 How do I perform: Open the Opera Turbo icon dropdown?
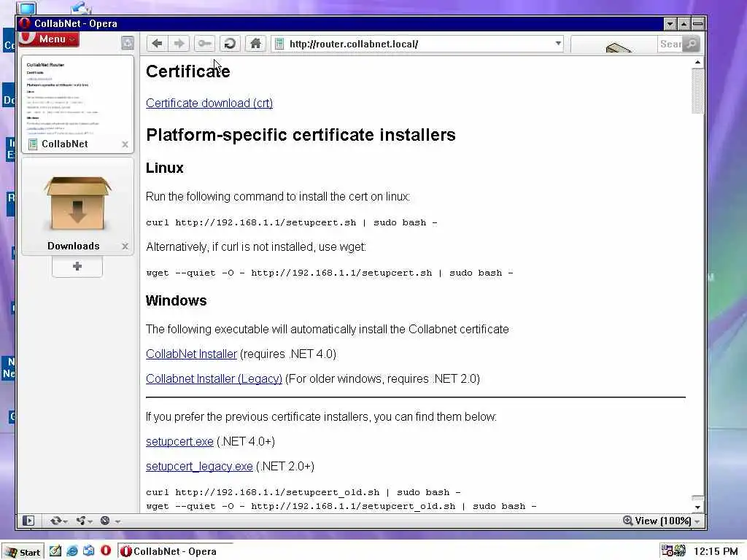pyautogui.click(x=109, y=521)
